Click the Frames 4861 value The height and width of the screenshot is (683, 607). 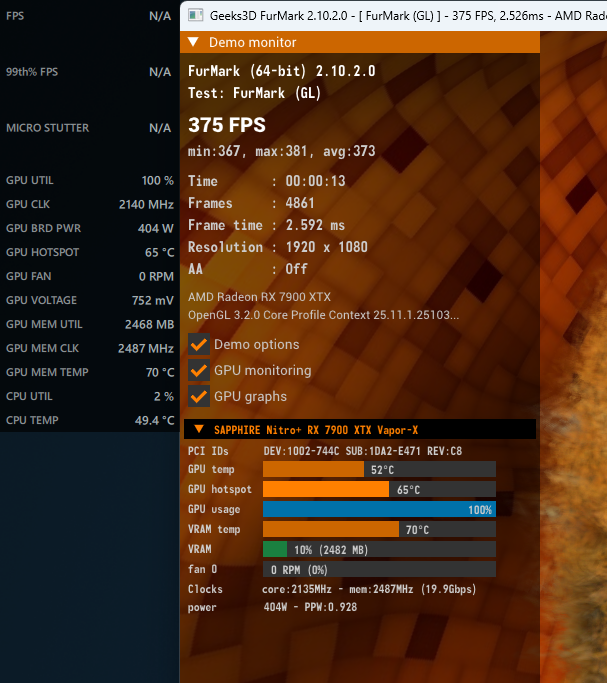[x=300, y=203]
